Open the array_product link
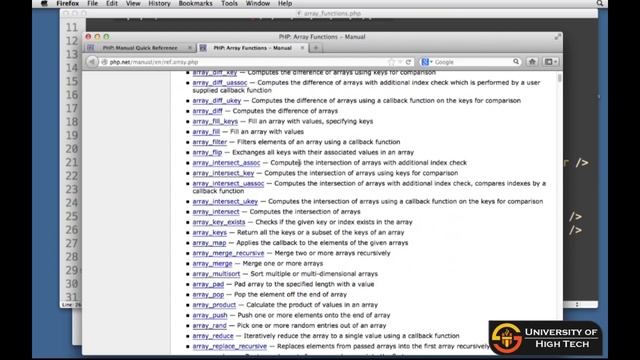This screenshot has height=360, width=640. (x=214, y=305)
